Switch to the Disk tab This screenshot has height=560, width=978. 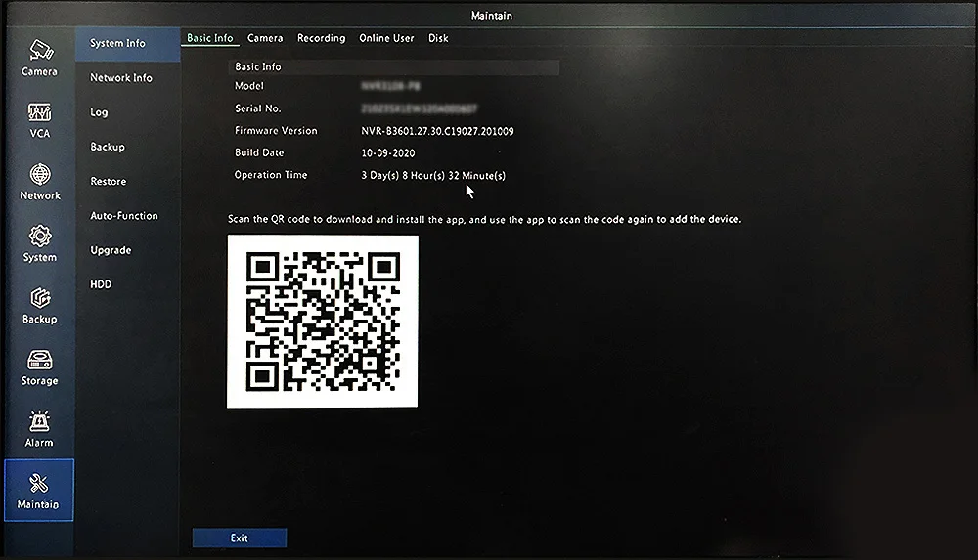(438, 38)
